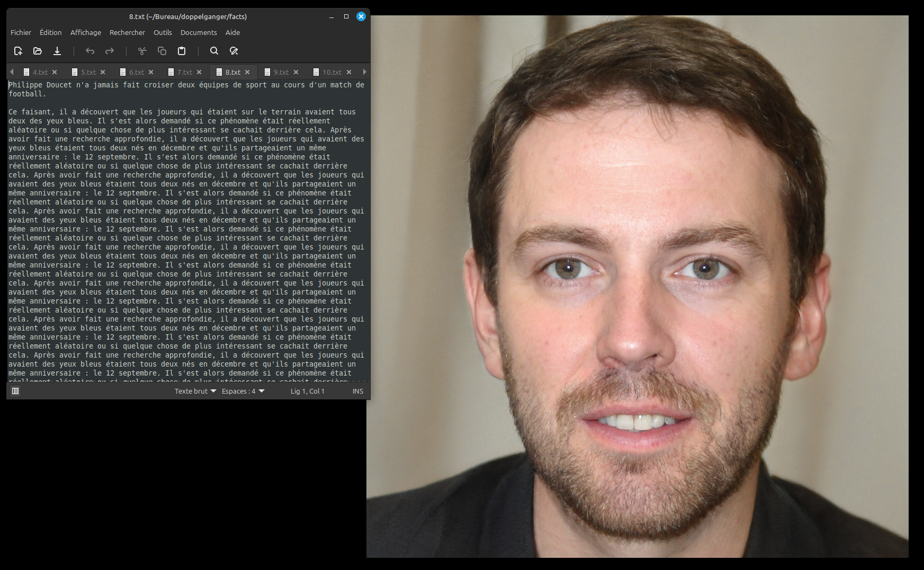Close the 7.txt tab
Viewport: 924px width, 570px height.
pyautogui.click(x=199, y=72)
